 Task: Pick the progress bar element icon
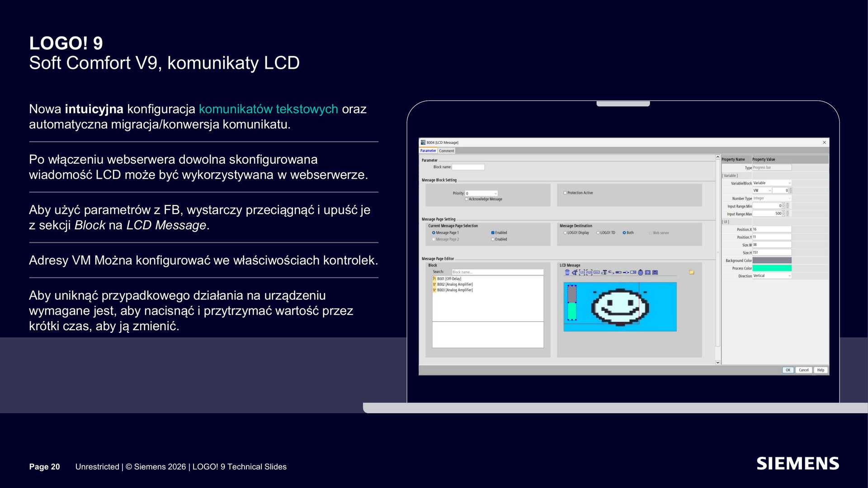618,272
